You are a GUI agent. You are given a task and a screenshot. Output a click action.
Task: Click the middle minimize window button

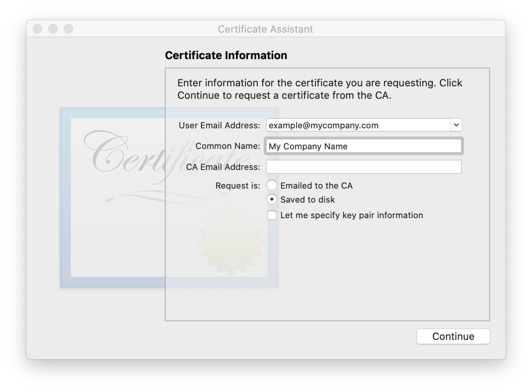53,29
